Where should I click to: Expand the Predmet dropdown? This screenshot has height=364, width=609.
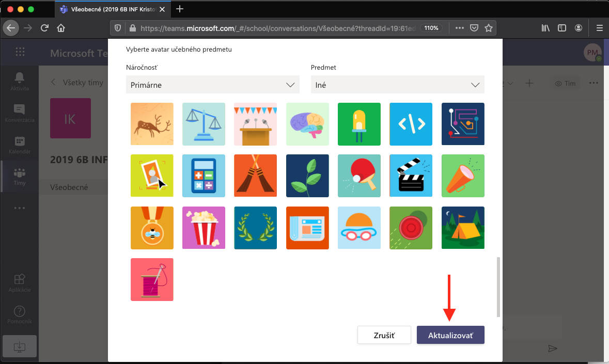point(397,85)
